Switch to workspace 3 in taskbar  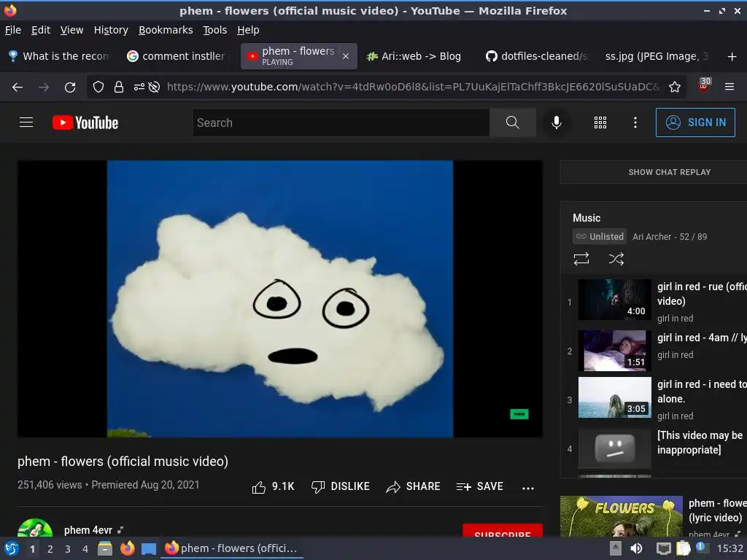(x=68, y=549)
